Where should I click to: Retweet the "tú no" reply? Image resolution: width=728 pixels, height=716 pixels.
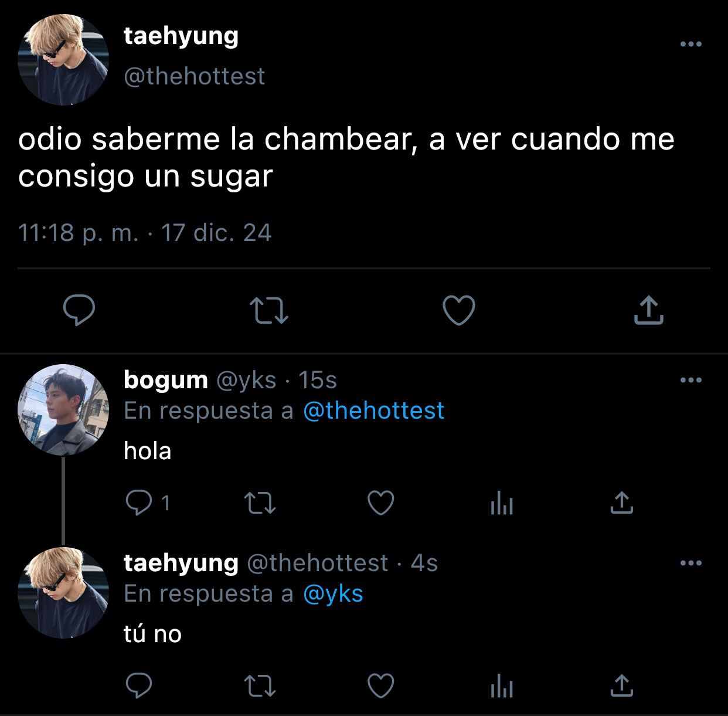coord(260,686)
